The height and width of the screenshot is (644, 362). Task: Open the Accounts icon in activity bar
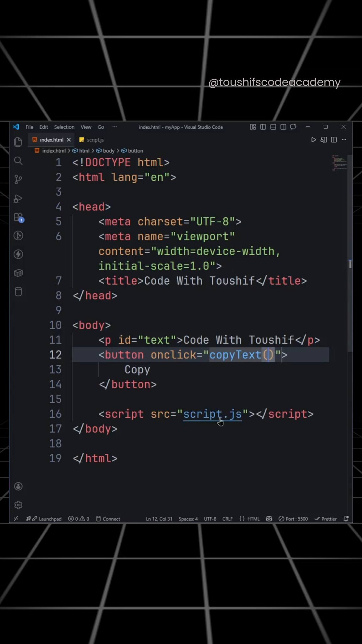tap(18, 486)
